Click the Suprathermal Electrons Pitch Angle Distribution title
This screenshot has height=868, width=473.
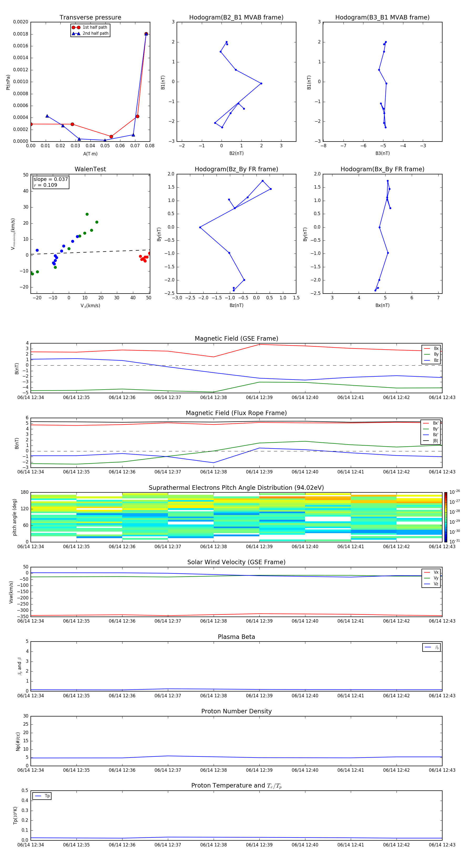coord(236,488)
